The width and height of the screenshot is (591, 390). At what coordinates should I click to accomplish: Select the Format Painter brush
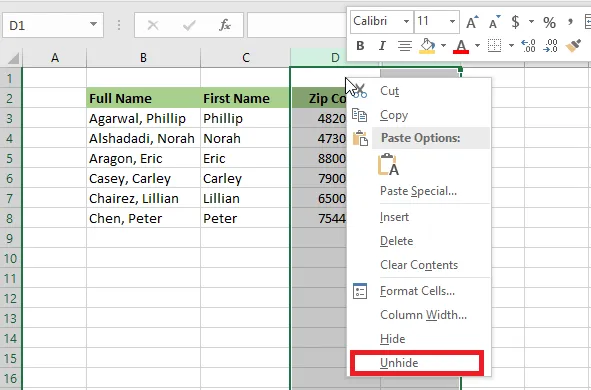pyautogui.click(x=573, y=46)
